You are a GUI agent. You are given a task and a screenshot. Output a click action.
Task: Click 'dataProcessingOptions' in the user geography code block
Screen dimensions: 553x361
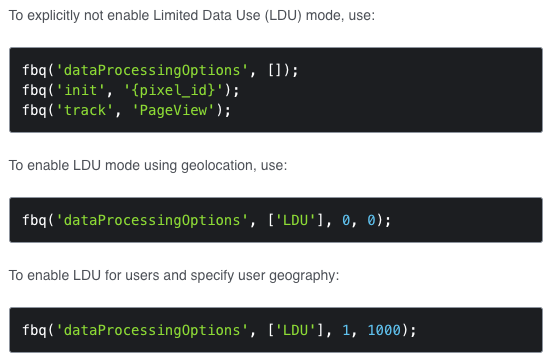152,330
